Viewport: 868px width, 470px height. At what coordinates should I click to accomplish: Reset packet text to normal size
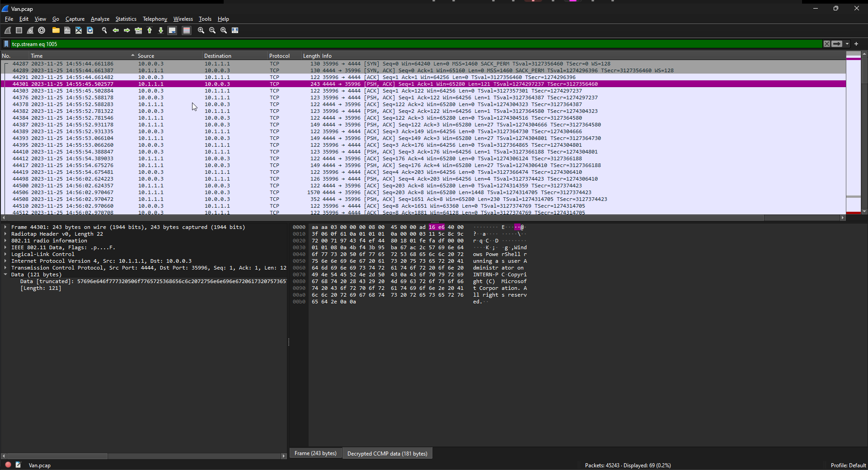click(x=224, y=30)
